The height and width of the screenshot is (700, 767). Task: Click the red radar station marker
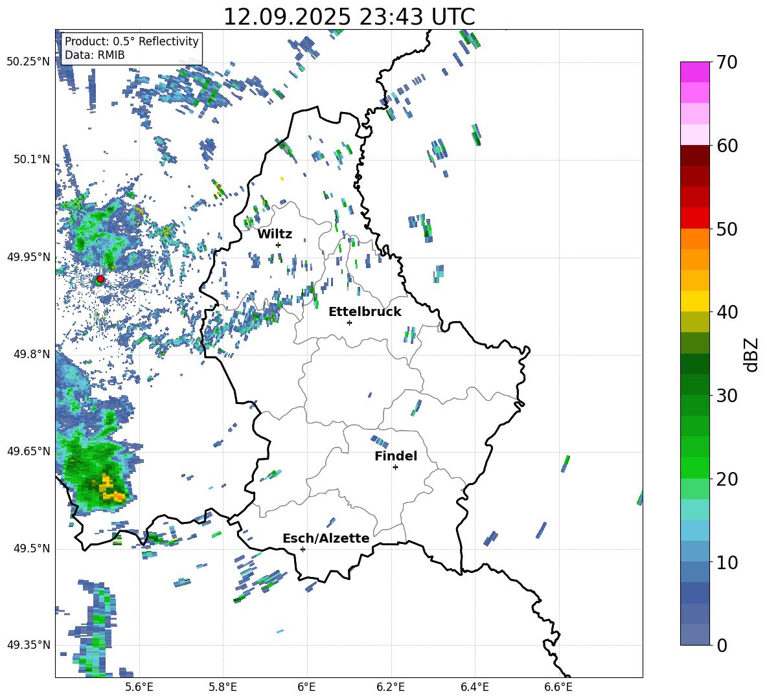100,279
